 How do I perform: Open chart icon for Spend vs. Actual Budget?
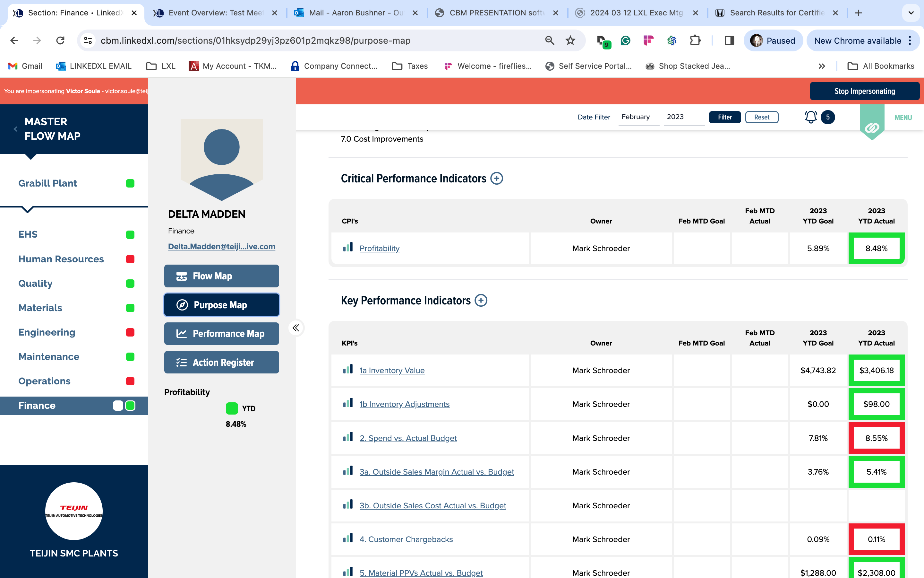(x=348, y=437)
